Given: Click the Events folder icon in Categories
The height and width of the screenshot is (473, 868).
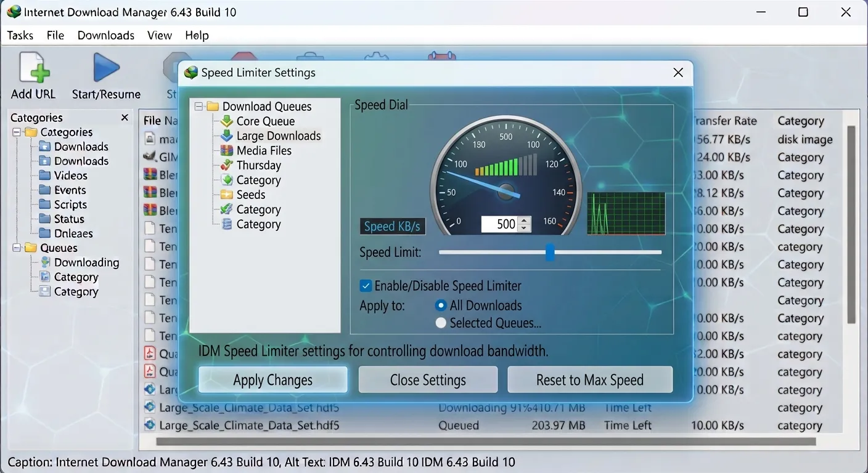Looking at the screenshot, I should point(45,190).
